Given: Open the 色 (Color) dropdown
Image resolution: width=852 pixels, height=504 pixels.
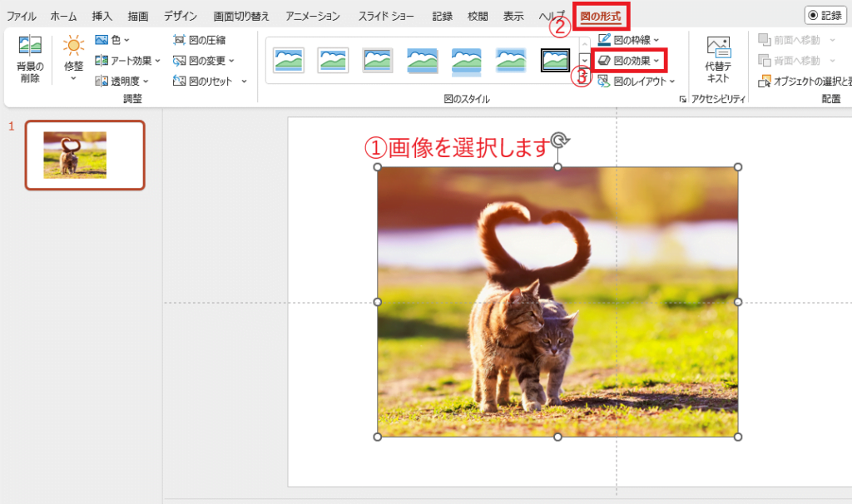Looking at the screenshot, I should tap(112, 40).
